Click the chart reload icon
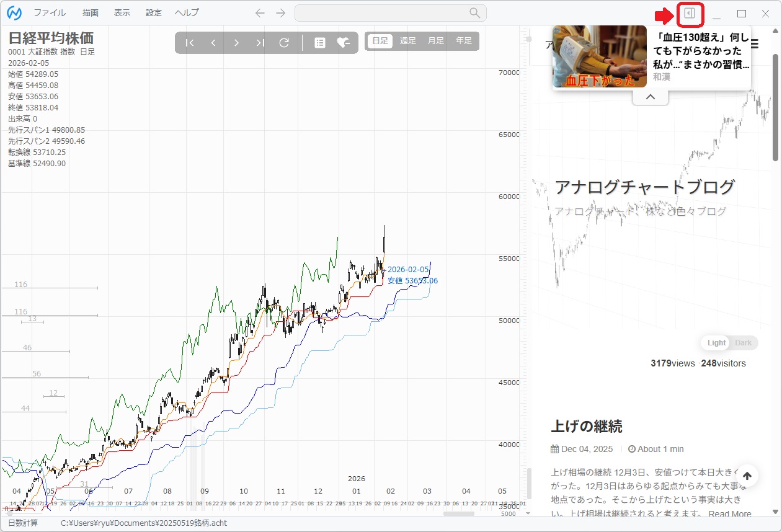 284,43
